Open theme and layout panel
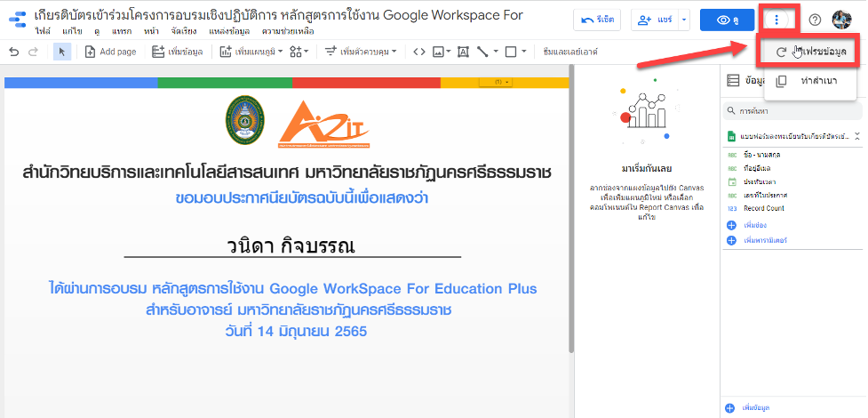The height and width of the screenshot is (418, 868). tap(570, 52)
